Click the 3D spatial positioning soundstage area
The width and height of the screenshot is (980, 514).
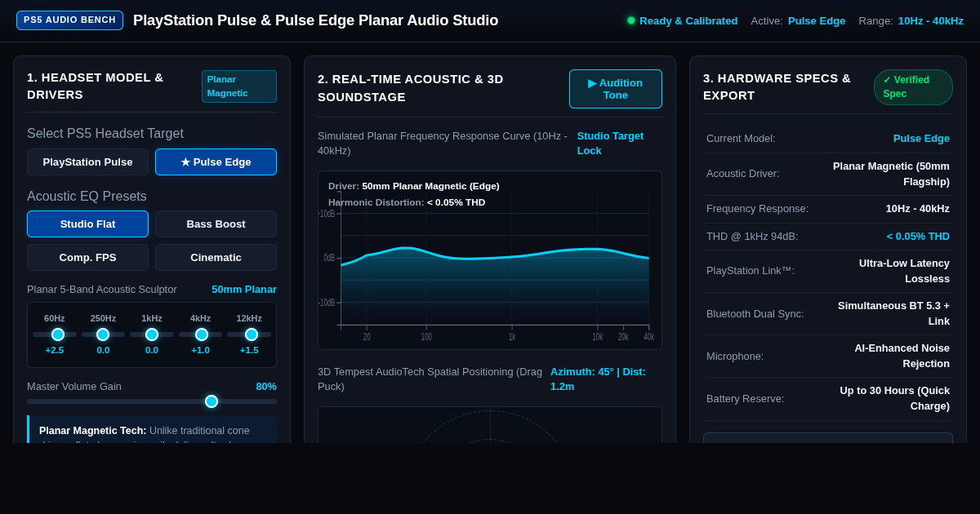pyautogui.click(x=490, y=425)
